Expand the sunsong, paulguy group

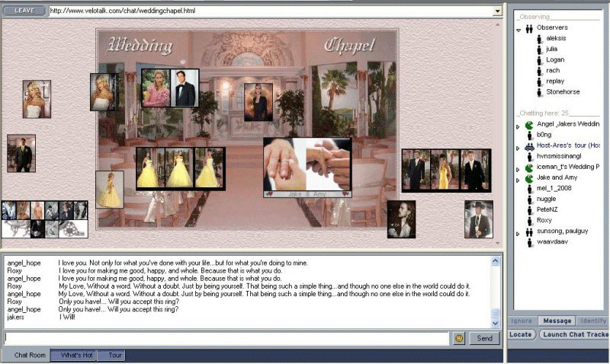coord(518,233)
